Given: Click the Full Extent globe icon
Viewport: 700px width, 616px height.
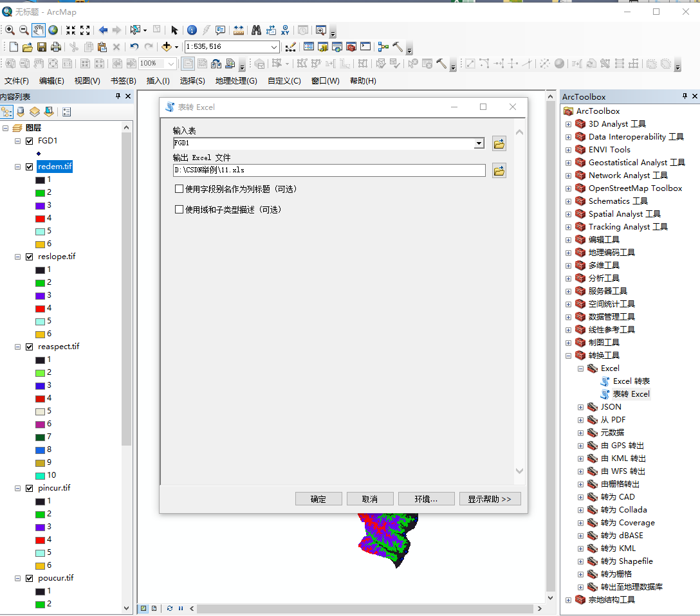Looking at the screenshot, I should pyautogui.click(x=53, y=30).
